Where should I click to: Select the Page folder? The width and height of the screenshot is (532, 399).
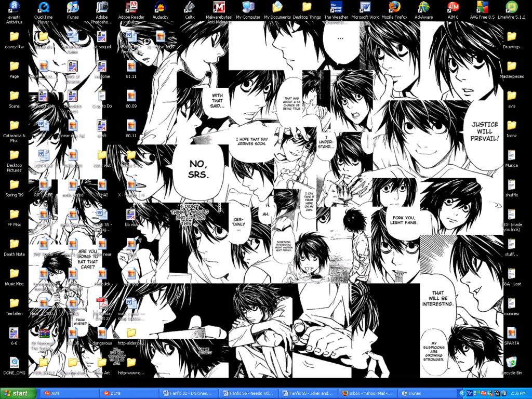point(14,70)
